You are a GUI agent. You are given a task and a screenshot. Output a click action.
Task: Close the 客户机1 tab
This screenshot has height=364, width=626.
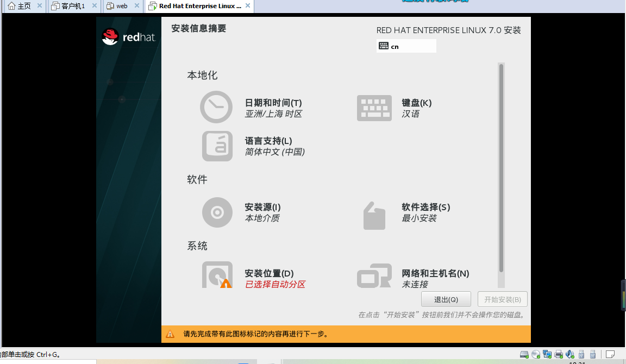tap(94, 5)
